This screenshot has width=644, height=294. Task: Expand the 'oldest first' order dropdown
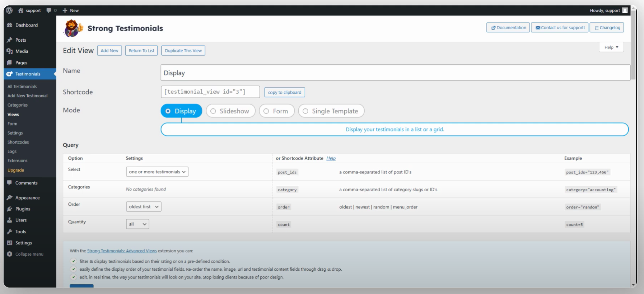click(x=144, y=207)
